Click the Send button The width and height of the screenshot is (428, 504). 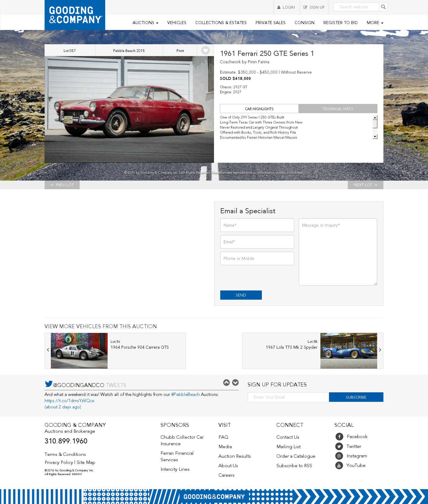pos(241,295)
